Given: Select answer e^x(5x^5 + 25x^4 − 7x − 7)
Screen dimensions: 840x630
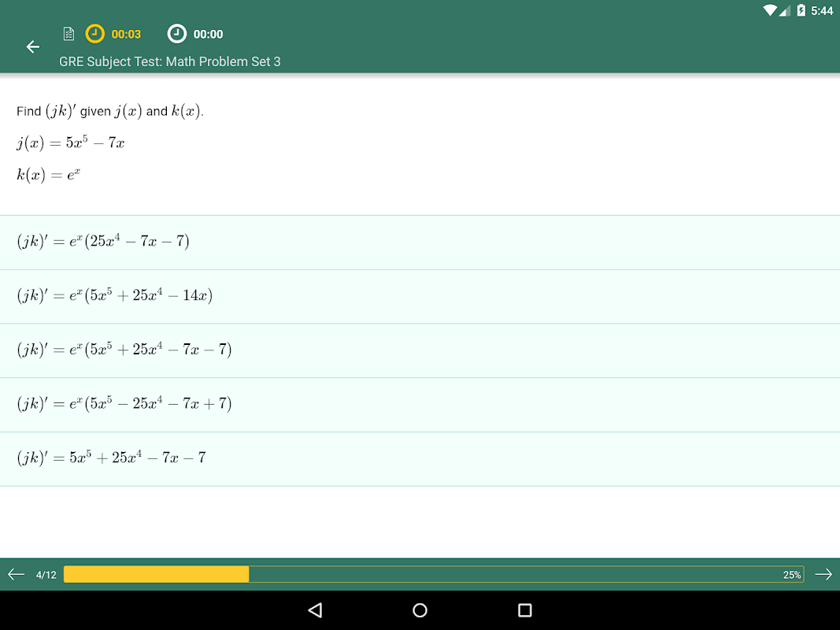Looking at the screenshot, I should pyautogui.click(x=420, y=350).
